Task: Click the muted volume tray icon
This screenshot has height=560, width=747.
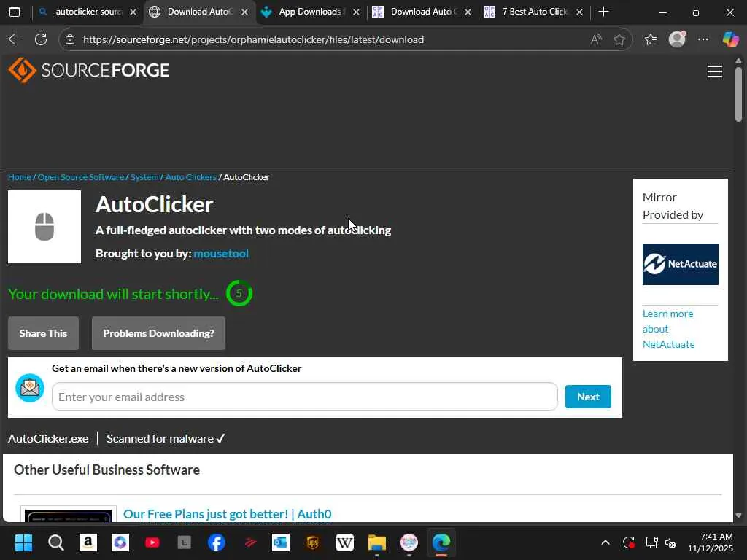Action: pyautogui.click(x=671, y=542)
